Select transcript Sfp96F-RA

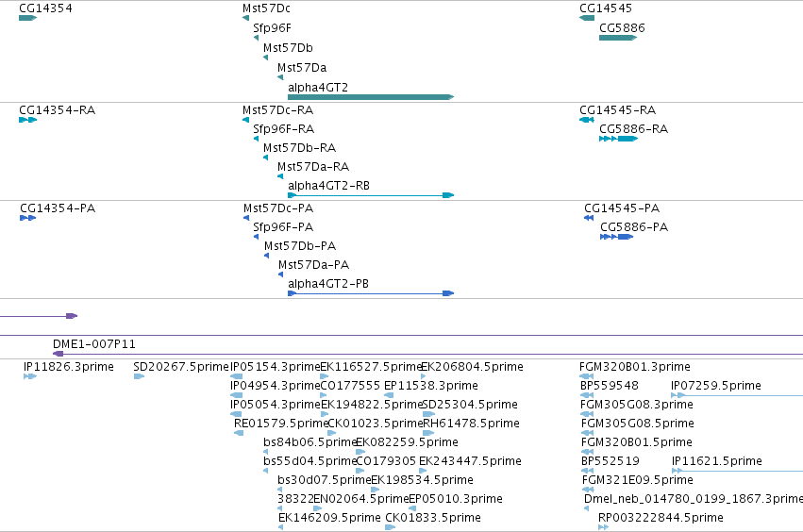[x=283, y=129]
